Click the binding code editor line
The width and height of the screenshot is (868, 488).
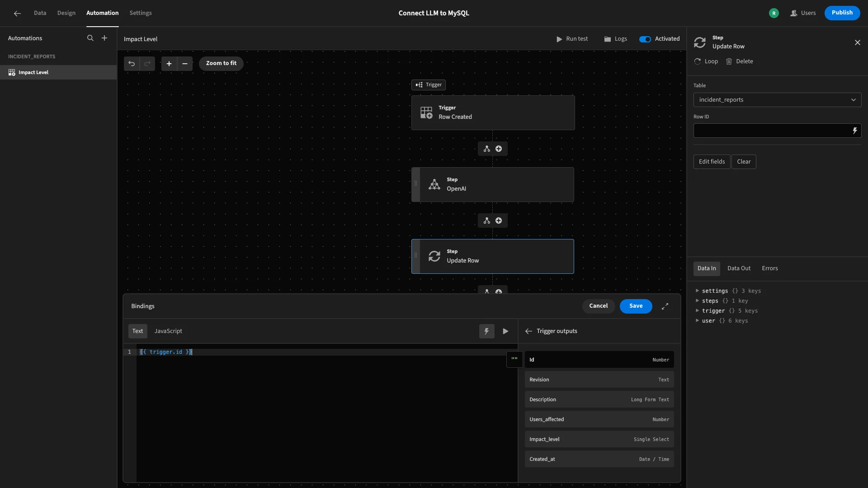coord(327,352)
